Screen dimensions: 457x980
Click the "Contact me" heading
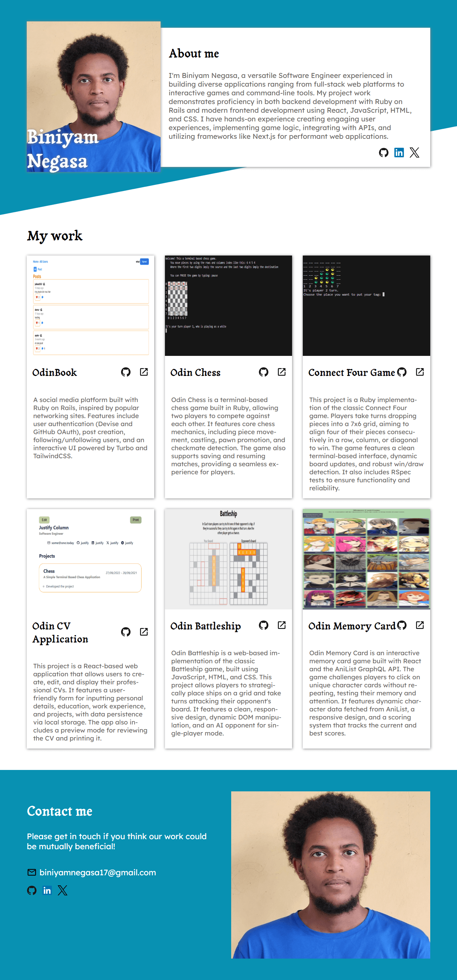coord(60,811)
